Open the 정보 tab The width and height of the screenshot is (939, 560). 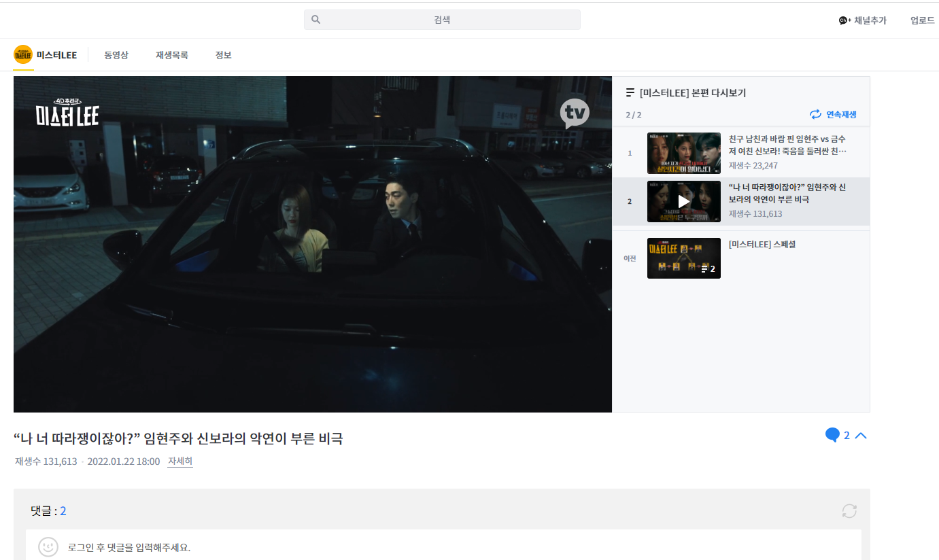click(x=224, y=55)
